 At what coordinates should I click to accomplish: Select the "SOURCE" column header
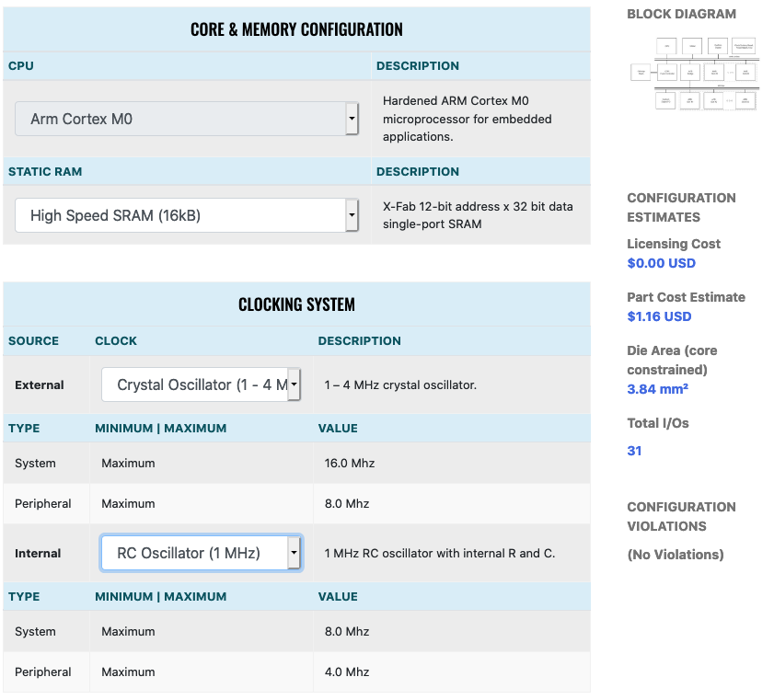click(x=33, y=341)
